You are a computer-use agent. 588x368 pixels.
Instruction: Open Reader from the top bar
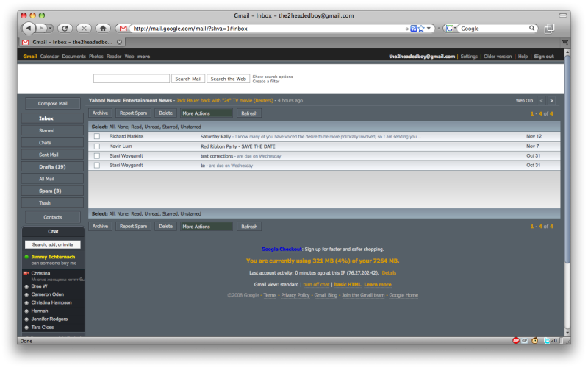(114, 57)
